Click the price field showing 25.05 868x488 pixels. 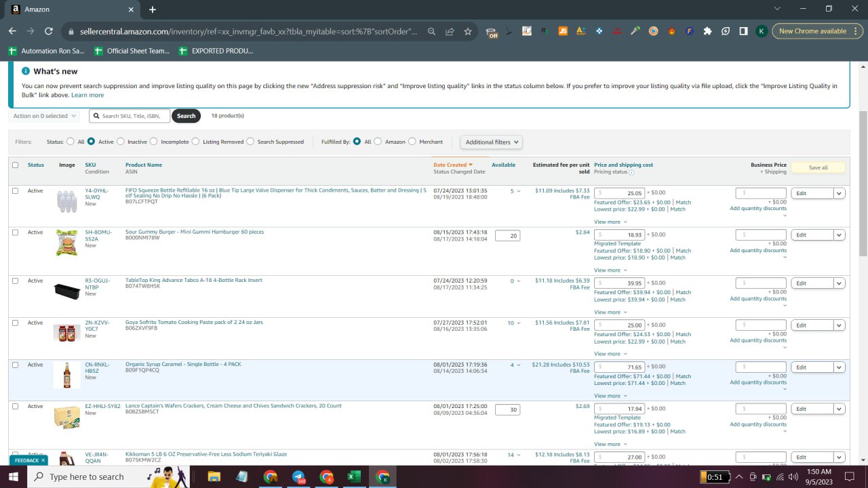click(619, 193)
